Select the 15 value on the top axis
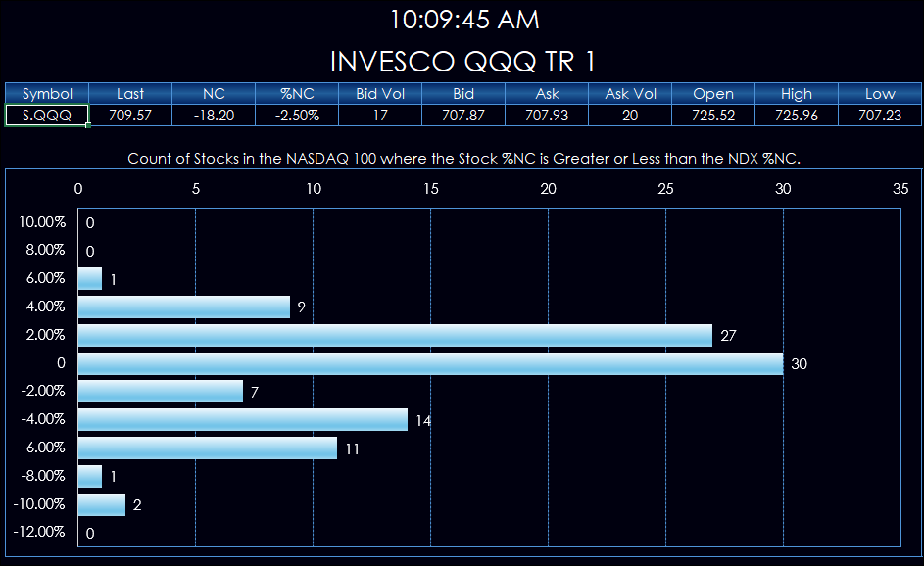 431,188
